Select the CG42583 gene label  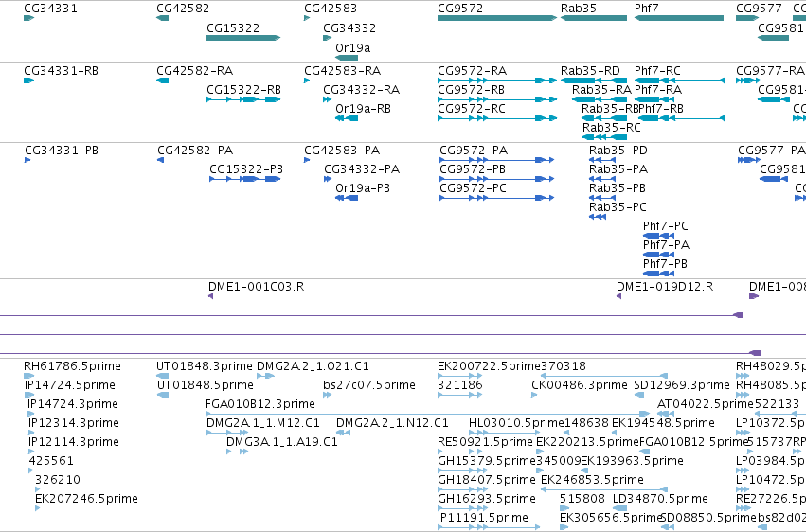pyautogui.click(x=330, y=9)
